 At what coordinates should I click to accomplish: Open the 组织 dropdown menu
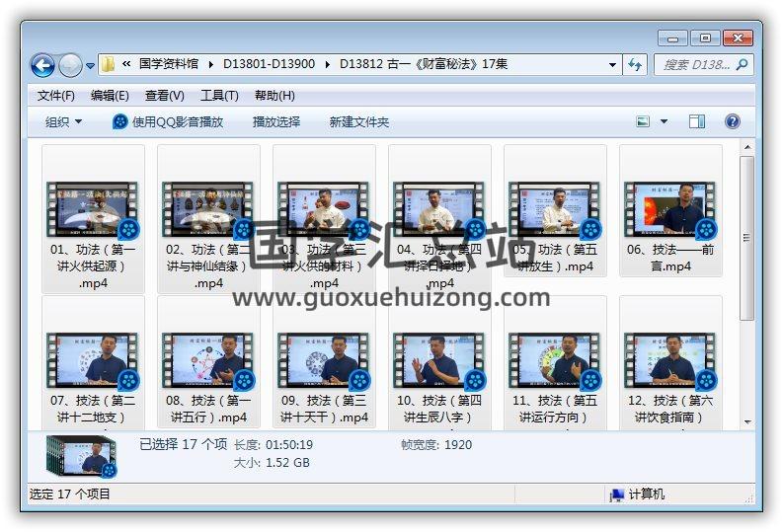[63, 121]
